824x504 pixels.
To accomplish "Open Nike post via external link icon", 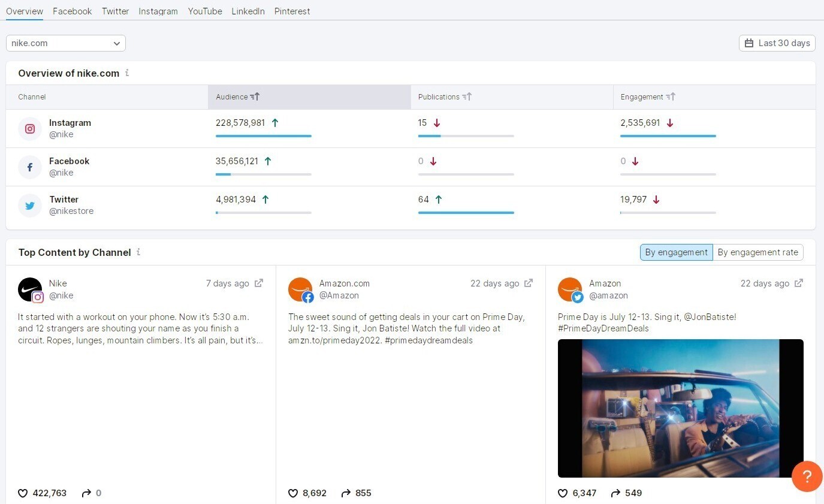I will pyautogui.click(x=259, y=283).
